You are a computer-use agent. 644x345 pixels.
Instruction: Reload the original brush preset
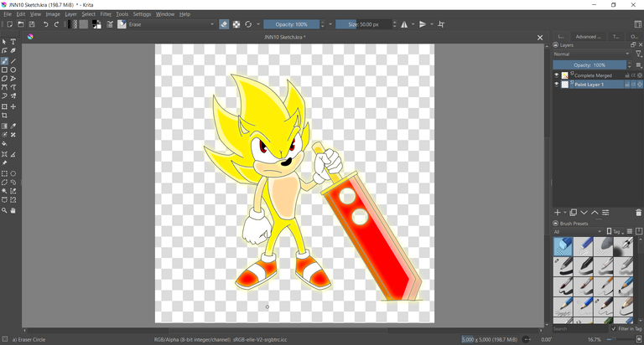[248, 24]
